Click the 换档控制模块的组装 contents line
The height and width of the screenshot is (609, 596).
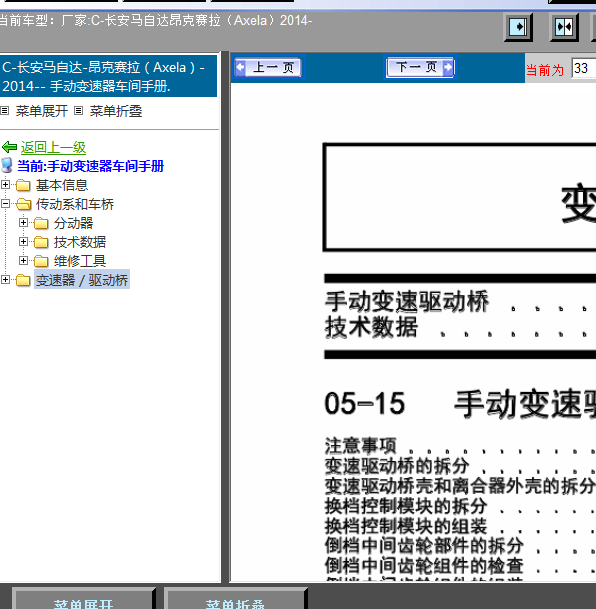[406, 526]
